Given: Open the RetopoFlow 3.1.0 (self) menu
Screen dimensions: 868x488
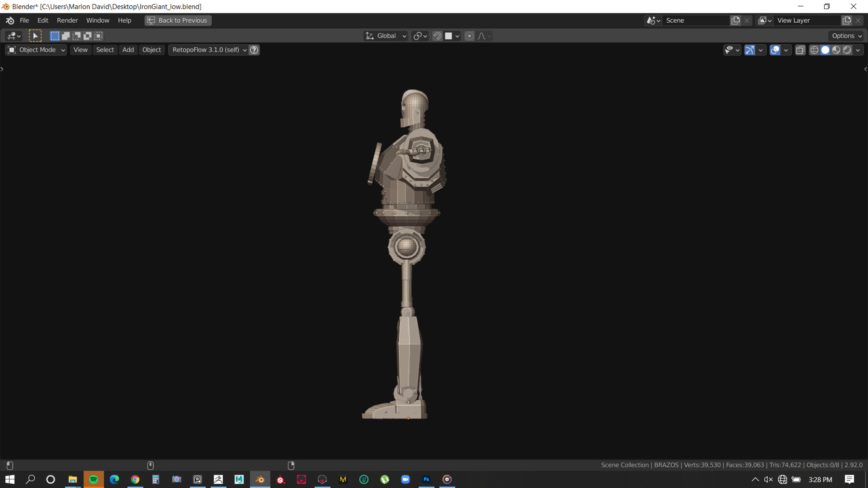Looking at the screenshot, I should tap(209, 50).
